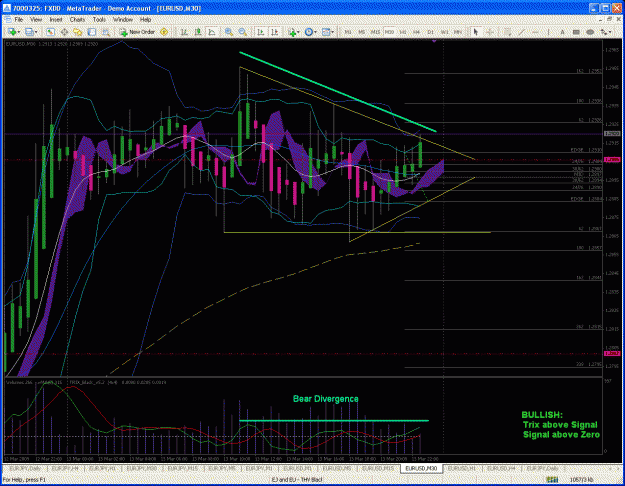
Task: Switch to the EURJPY,M15 chart tab
Action: [182, 468]
